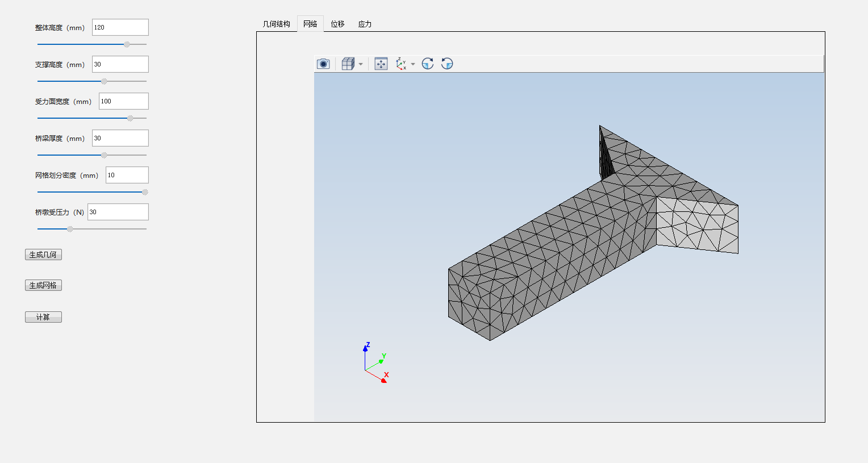Click the 桥墩受压力 slider handle
Viewport: 868px width, 463px height.
click(70, 229)
